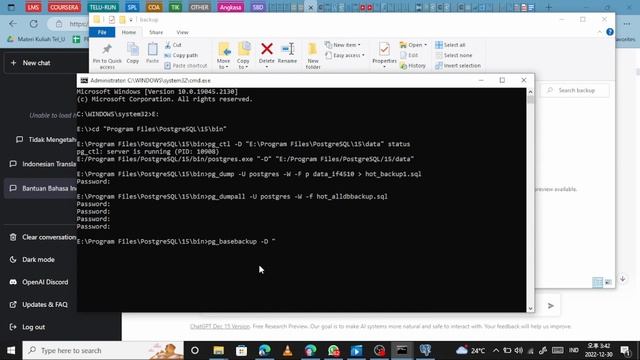
Task: Open the Move to dropdown in Explorer
Action: [224, 56]
